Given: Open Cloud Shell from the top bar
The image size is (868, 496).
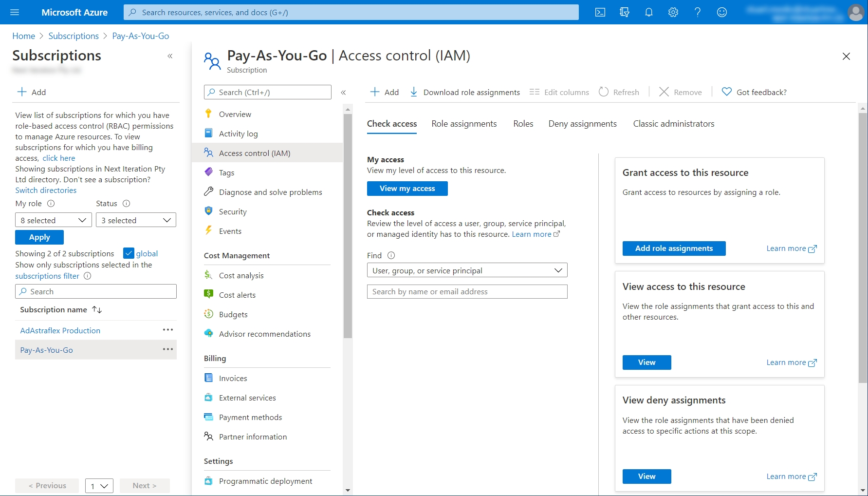Looking at the screenshot, I should 600,12.
